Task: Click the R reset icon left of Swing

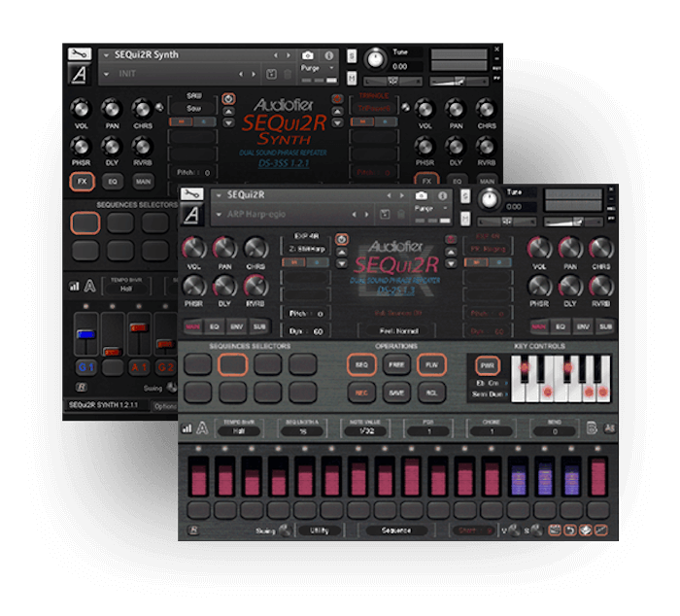Action: coord(193,530)
